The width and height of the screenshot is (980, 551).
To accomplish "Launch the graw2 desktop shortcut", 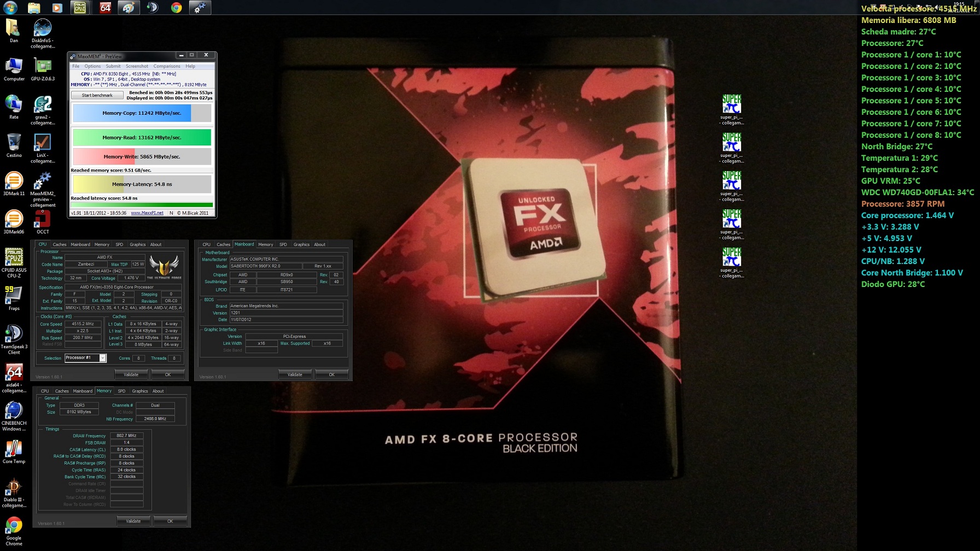I will click(43, 110).
